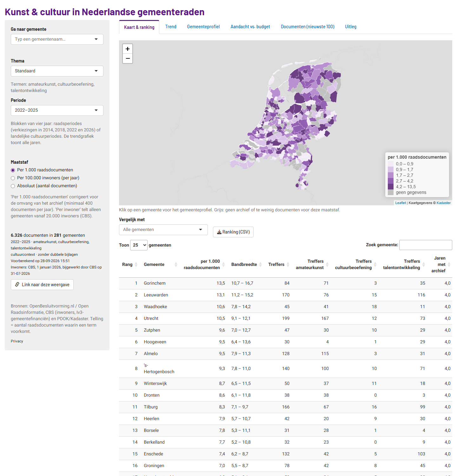Open the Trend tab
The height and width of the screenshot is (476, 457).
coord(171,27)
